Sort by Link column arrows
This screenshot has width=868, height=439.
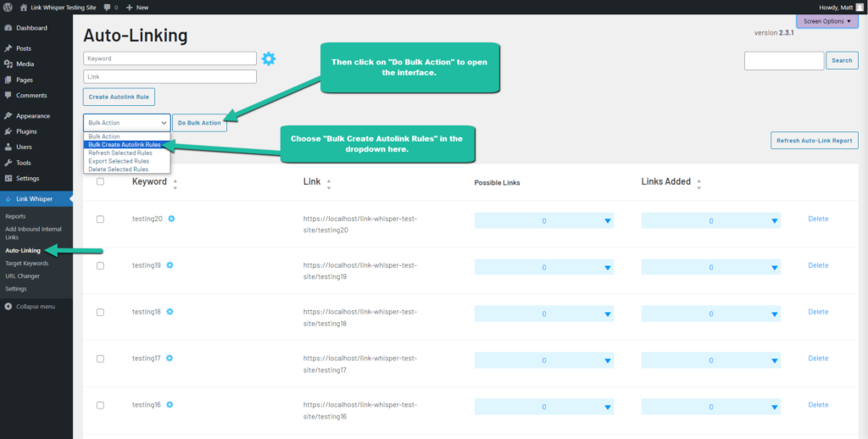tap(329, 184)
